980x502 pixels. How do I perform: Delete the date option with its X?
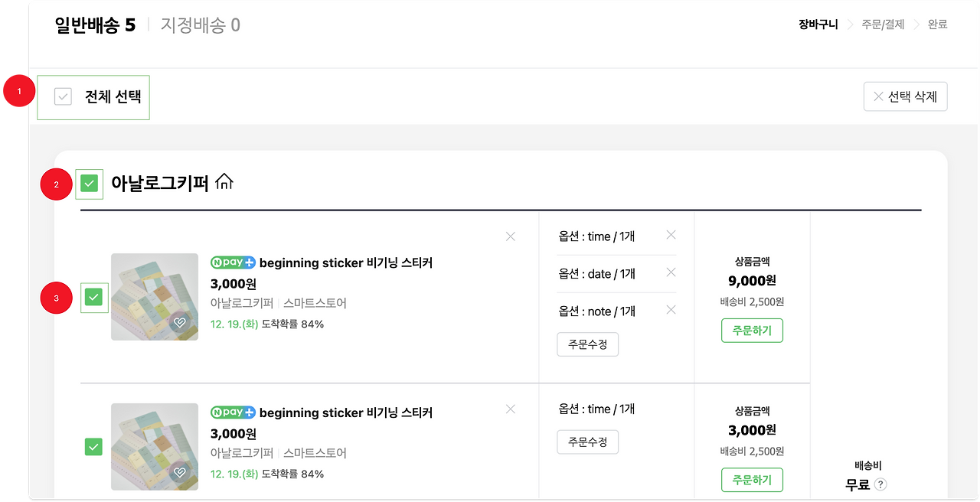point(671,272)
